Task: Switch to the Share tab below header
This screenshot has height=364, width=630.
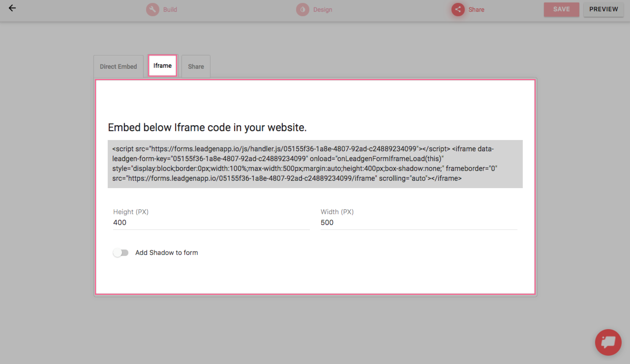Action: point(196,66)
